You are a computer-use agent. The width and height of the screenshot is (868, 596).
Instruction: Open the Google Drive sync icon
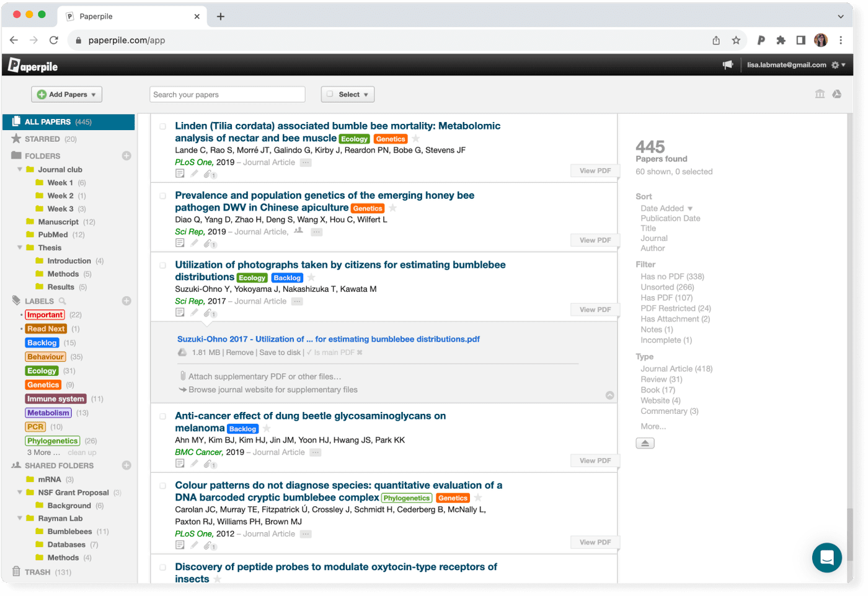tap(838, 94)
